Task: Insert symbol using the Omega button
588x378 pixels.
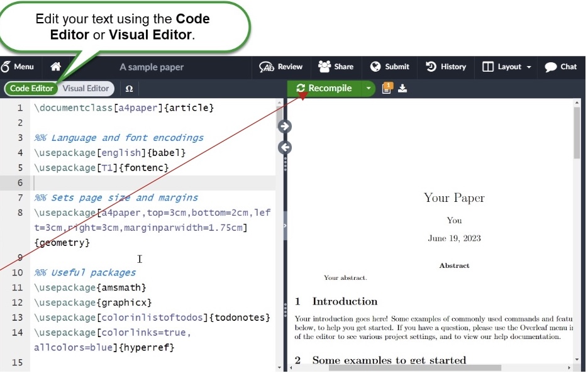Action: pyautogui.click(x=129, y=89)
